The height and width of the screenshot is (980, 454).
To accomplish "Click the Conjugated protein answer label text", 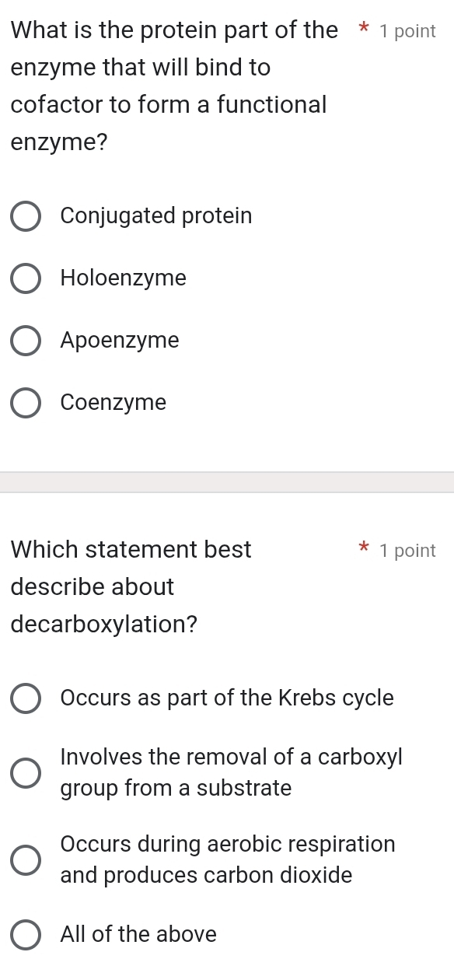I will tap(155, 215).
